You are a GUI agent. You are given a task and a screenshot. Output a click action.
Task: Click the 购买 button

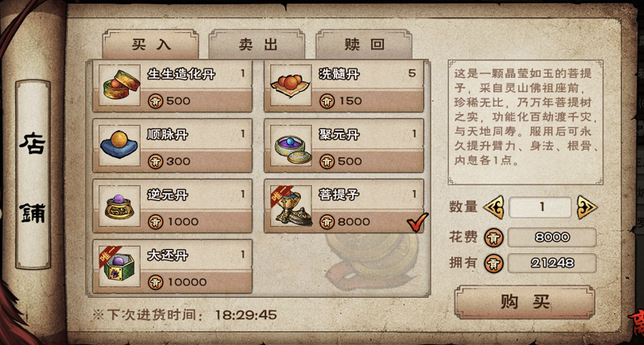(525, 302)
